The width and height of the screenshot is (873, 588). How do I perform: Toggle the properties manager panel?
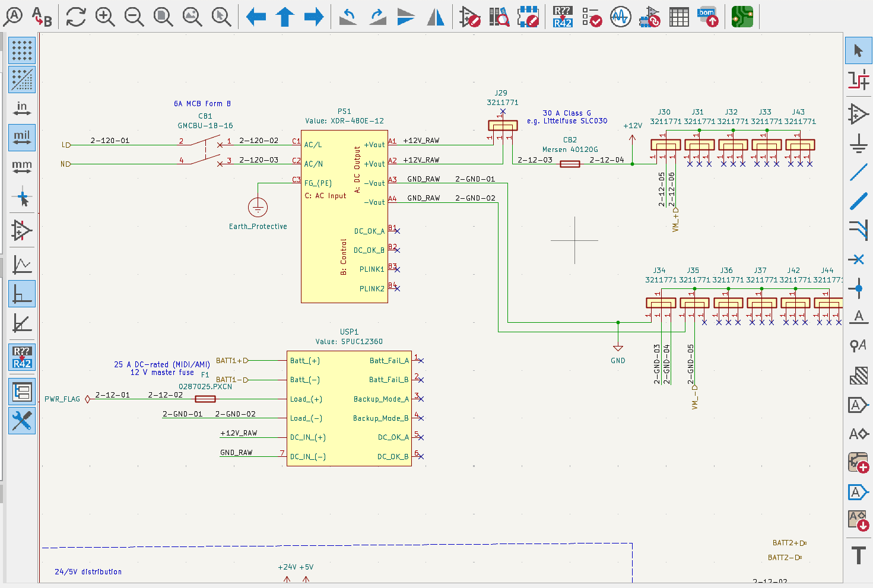tap(22, 421)
